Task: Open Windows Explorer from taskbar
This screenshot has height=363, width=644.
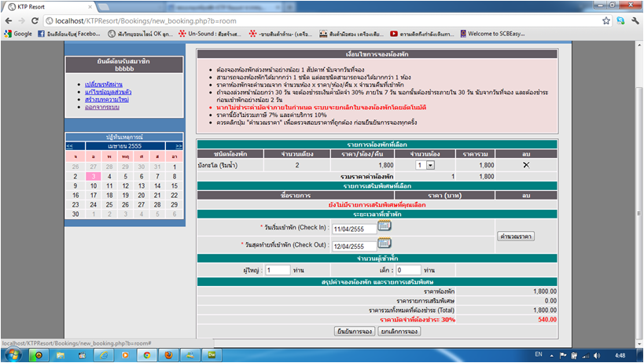Action: coord(60,355)
